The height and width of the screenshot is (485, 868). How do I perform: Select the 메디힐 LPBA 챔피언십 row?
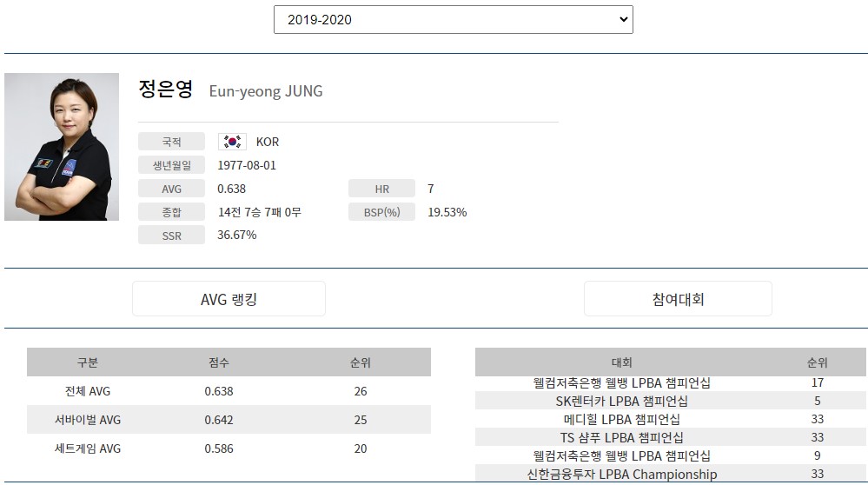(671, 419)
